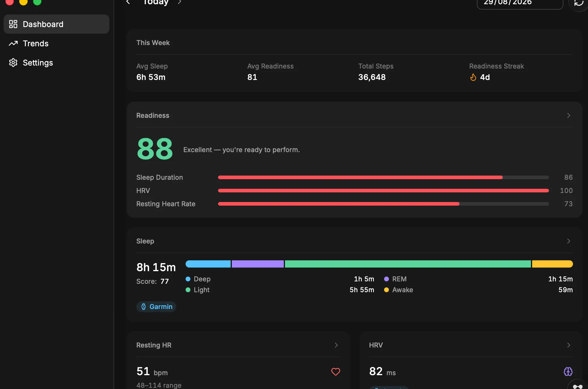Click the Today heading

coord(156,2)
